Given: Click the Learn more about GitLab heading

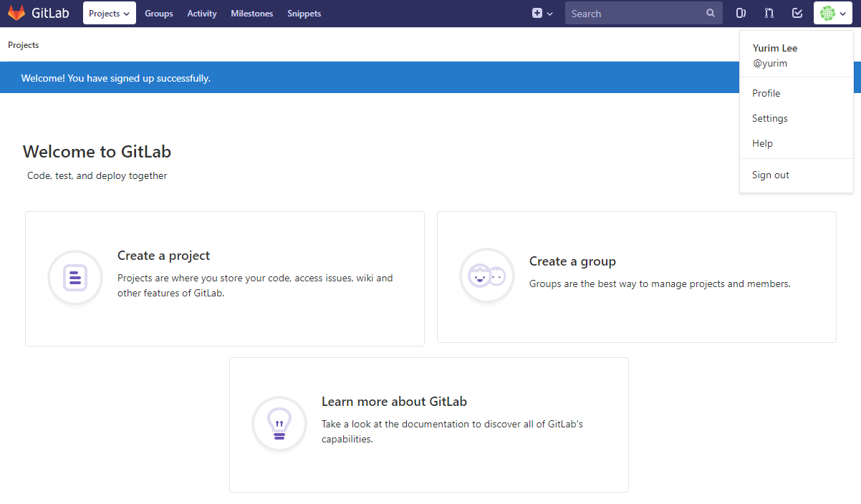Looking at the screenshot, I should point(394,402).
